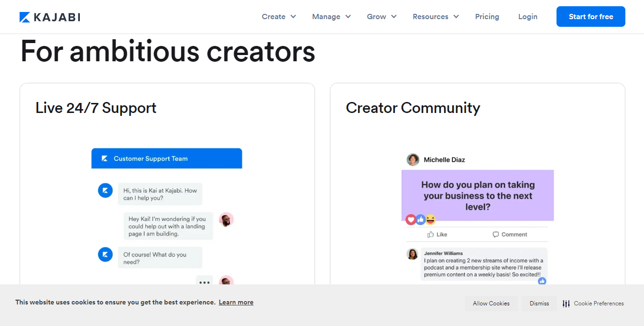Click Kai's avatar beside 'Hi, this is Kai'
The height and width of the screenshot is (326, 644).
click(x=105, y=191)
